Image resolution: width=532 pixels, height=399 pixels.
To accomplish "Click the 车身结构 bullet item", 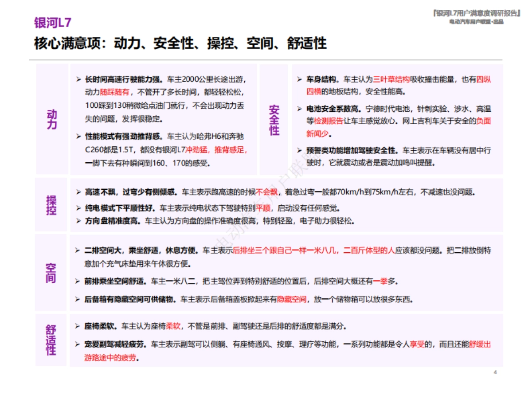I will coord(322,80).
